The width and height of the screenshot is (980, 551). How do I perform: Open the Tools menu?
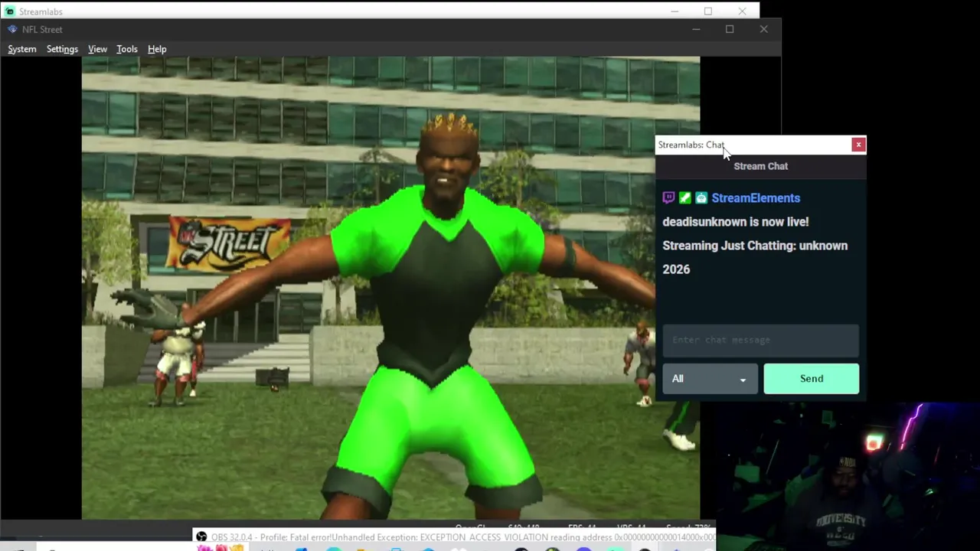(127, 49)
